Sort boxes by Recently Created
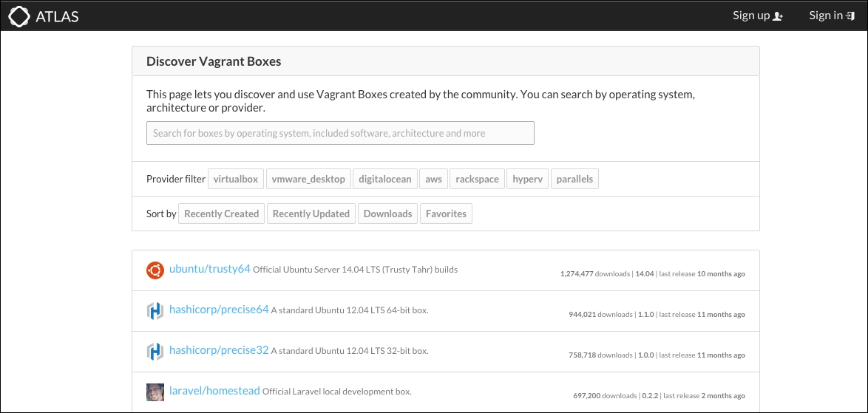The width and height of the screenshot is (868, 413). pos(221,214)
